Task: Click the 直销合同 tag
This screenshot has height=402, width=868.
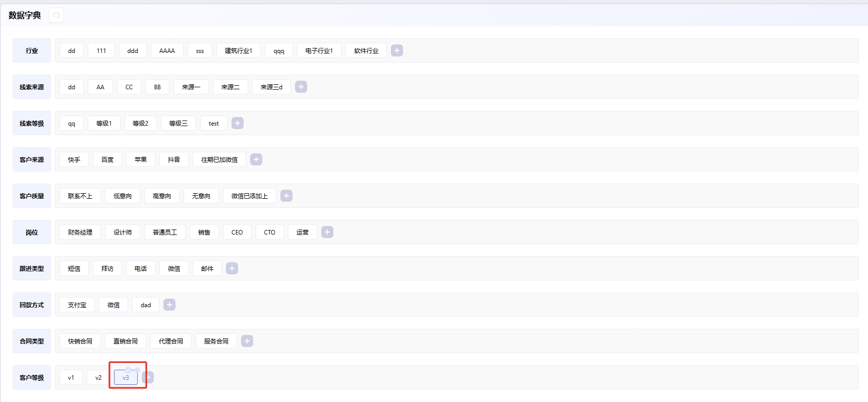Action: (126, 341)
